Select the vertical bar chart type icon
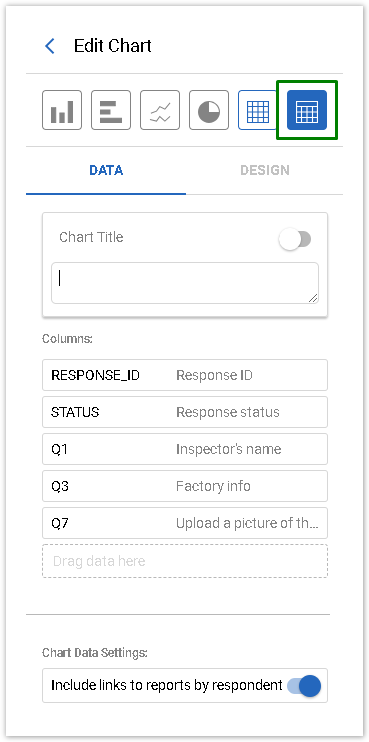This screenshot has width=369, height=742. (x=62, y=110)
